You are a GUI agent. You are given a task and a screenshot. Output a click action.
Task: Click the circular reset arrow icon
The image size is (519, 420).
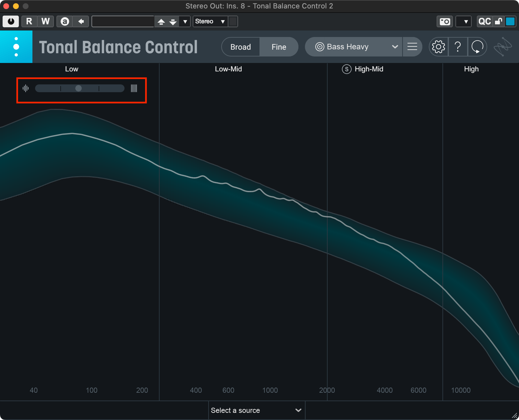point(477,47)
